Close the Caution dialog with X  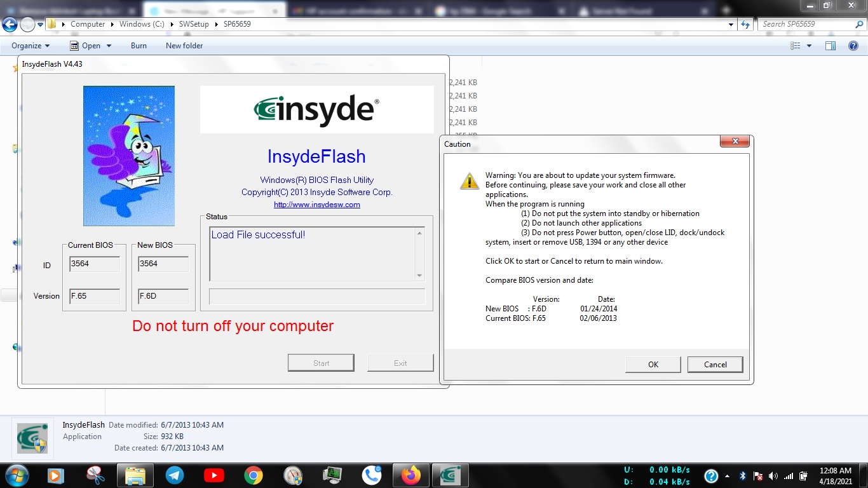coord(735,141)
